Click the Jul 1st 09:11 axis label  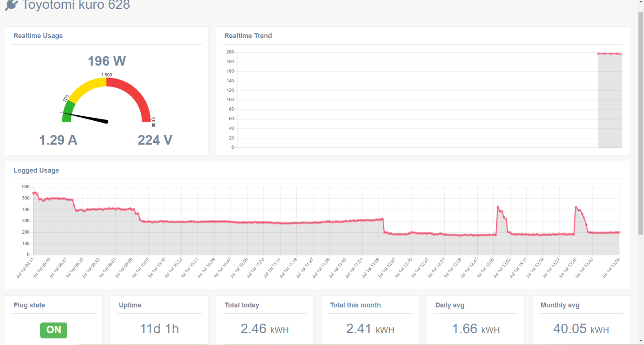25,268
